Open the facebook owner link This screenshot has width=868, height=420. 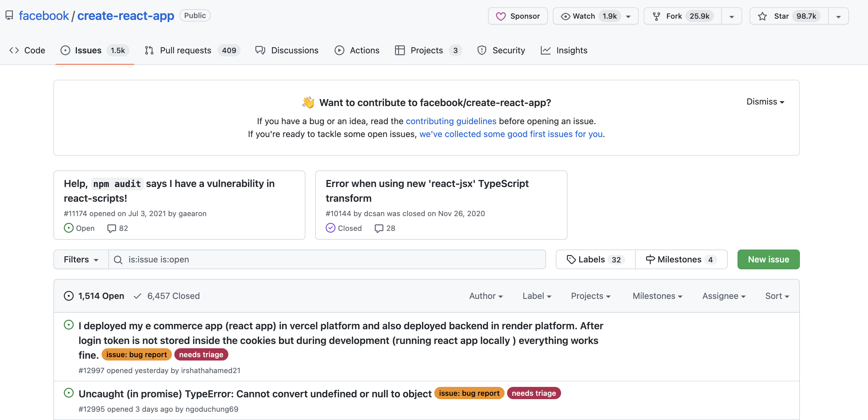(x=44, y=16)
